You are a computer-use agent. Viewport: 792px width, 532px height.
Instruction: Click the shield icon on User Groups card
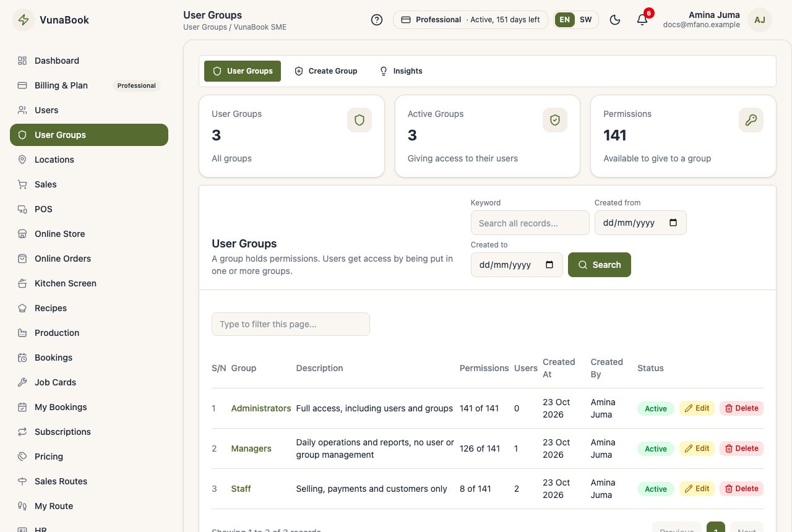click(359, 120)
